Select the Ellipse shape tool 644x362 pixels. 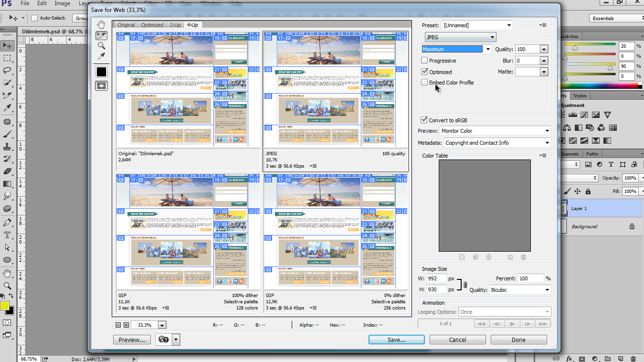pos(7,260)
